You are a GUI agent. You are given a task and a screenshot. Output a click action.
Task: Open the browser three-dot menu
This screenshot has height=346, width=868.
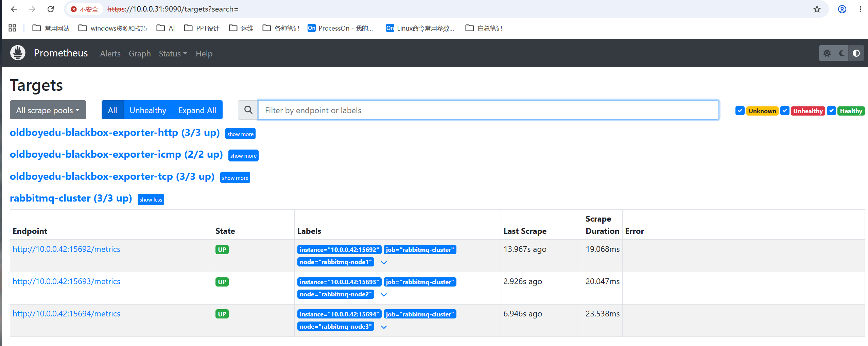pos(861,9)
